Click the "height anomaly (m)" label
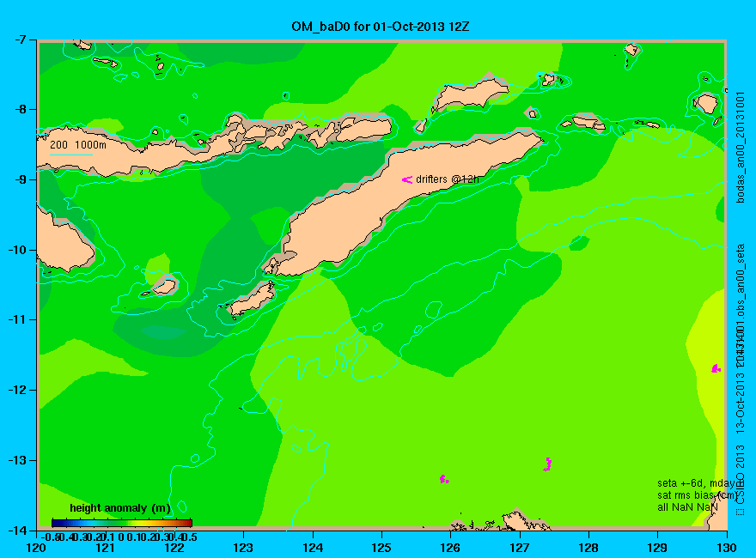The height and width of the screenshot is (558, 756). pos(120,508)
